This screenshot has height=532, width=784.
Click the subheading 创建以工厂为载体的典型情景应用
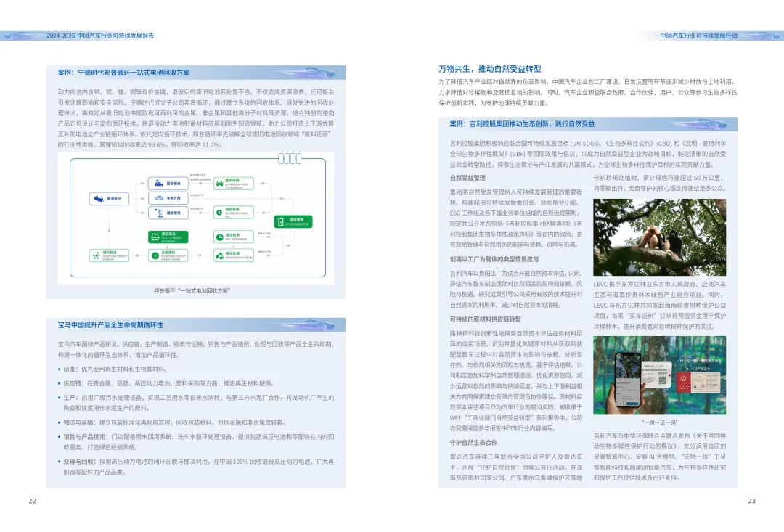pyautogui.click(x=494, y=259)
